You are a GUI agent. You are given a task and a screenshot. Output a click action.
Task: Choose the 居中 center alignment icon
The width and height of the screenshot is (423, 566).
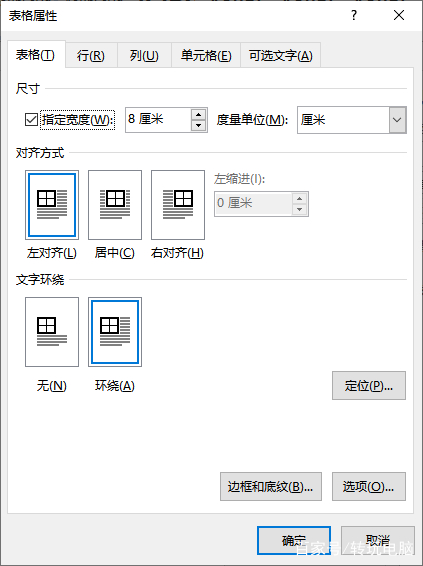115,205
